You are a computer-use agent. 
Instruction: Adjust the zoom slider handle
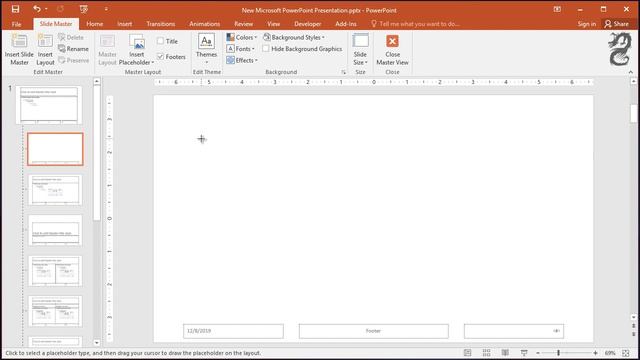[x=558, y=353]
